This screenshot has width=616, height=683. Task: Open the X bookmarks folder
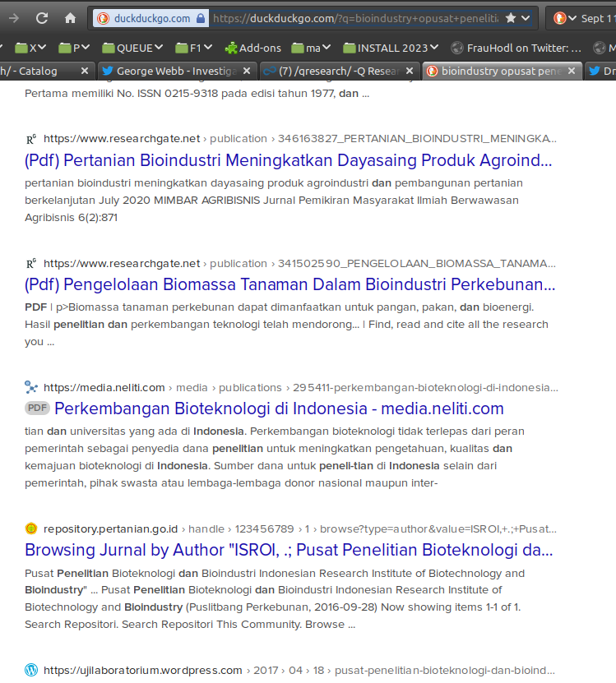(x=30, y=48)
